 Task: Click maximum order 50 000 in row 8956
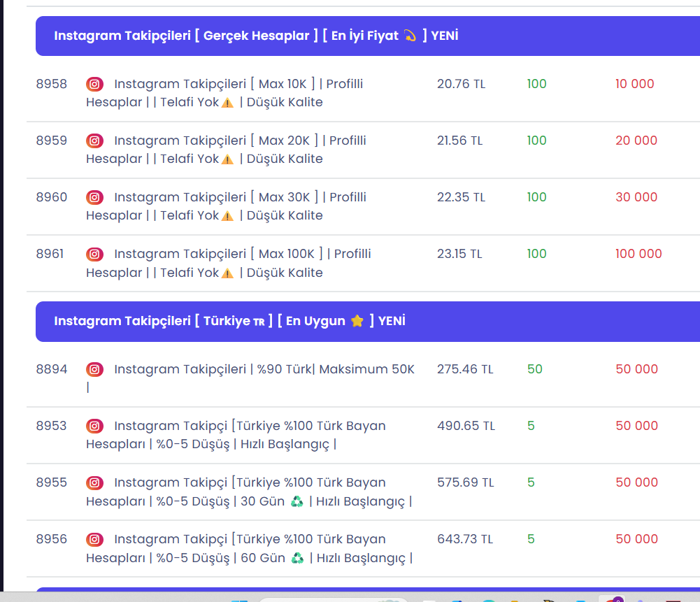coord(637,539)
